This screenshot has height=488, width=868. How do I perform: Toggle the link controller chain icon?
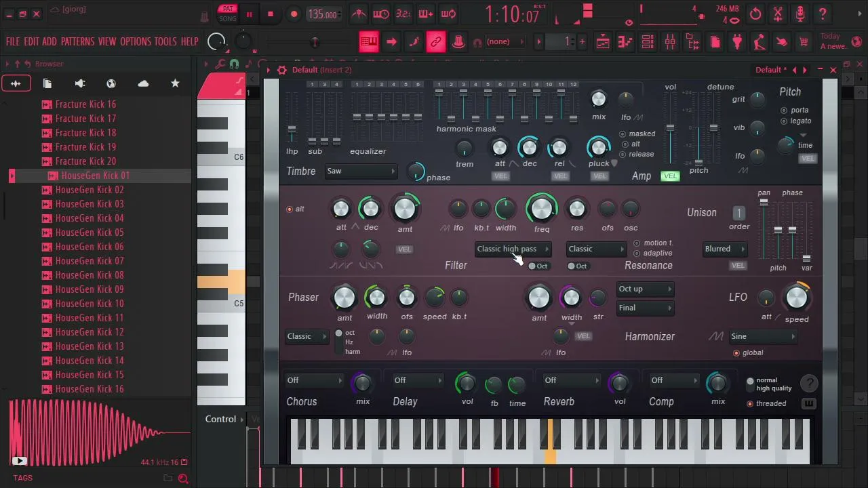pos(436,42)
